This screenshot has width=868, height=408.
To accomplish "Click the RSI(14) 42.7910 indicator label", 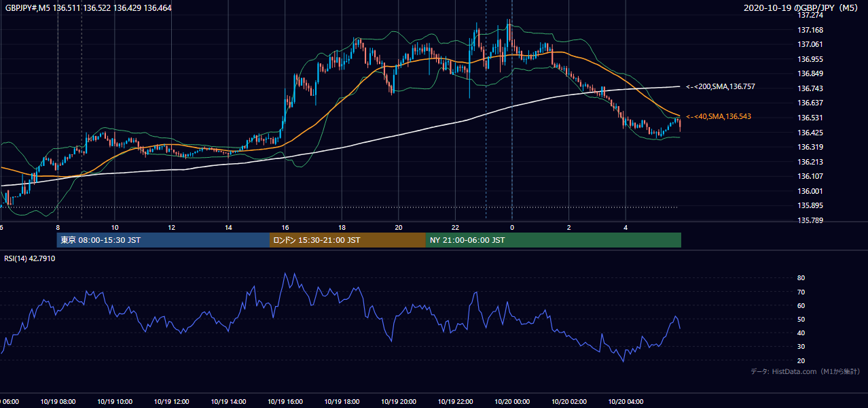I will [30, 259].
